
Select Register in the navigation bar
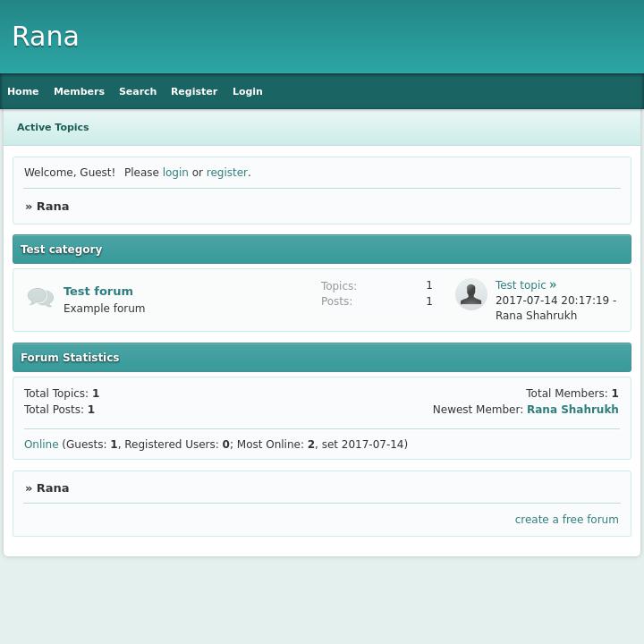point(194,91)
